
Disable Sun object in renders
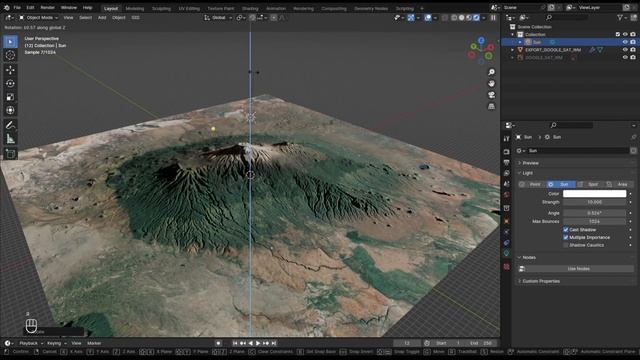click(633, 42)
